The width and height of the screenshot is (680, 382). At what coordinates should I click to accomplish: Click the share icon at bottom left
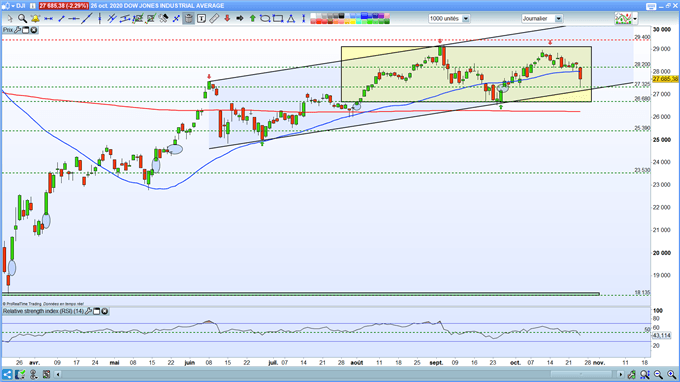click(x=7, y=375)
